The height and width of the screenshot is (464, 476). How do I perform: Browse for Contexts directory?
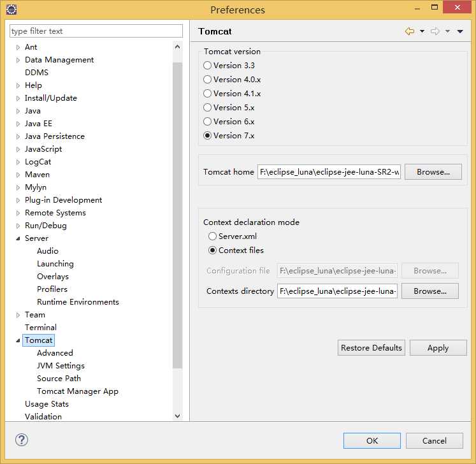pos(430,291)
